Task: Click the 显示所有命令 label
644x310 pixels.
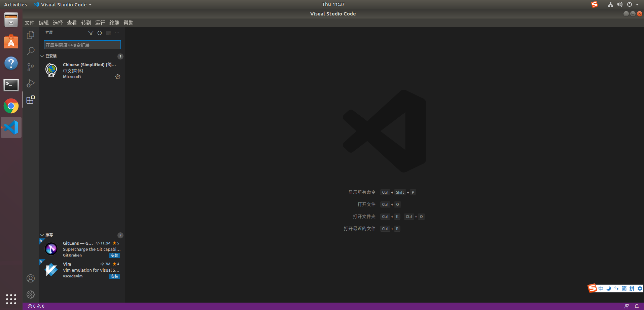Action: [x=362, y=192]
